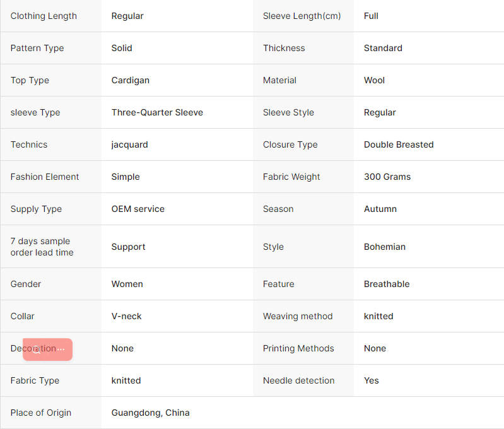Click the three-dots icon on red overlay
Viewport: 504px width, 429px height.
point(61,350)
